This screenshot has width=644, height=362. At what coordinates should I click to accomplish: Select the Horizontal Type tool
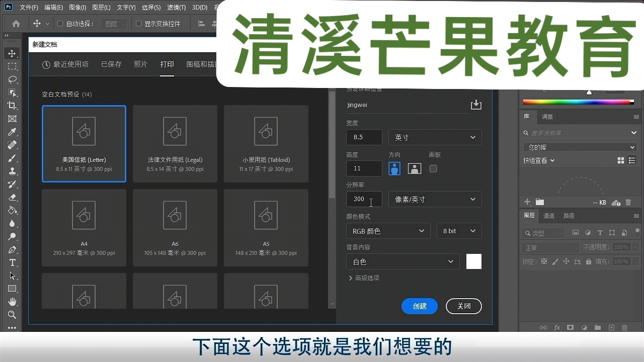pyautogui.click(x=12, y=262)
